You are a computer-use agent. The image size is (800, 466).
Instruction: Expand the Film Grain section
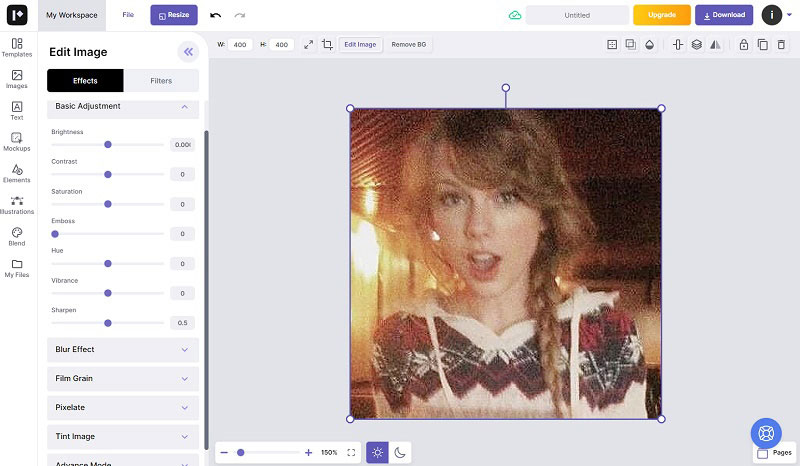click(x=123, y=379)
